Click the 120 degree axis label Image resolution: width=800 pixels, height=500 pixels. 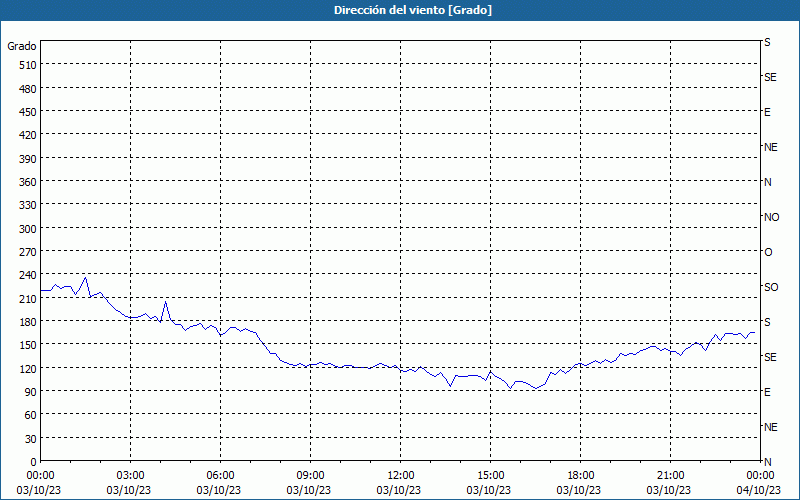[28, 369]
